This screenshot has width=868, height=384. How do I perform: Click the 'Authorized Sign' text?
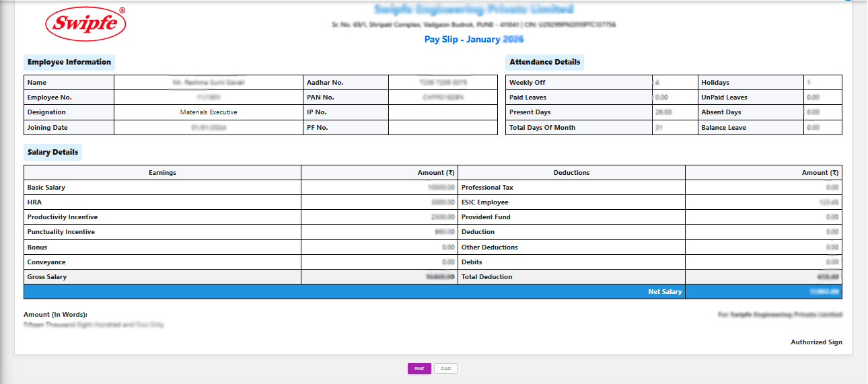tap(816, 342)
